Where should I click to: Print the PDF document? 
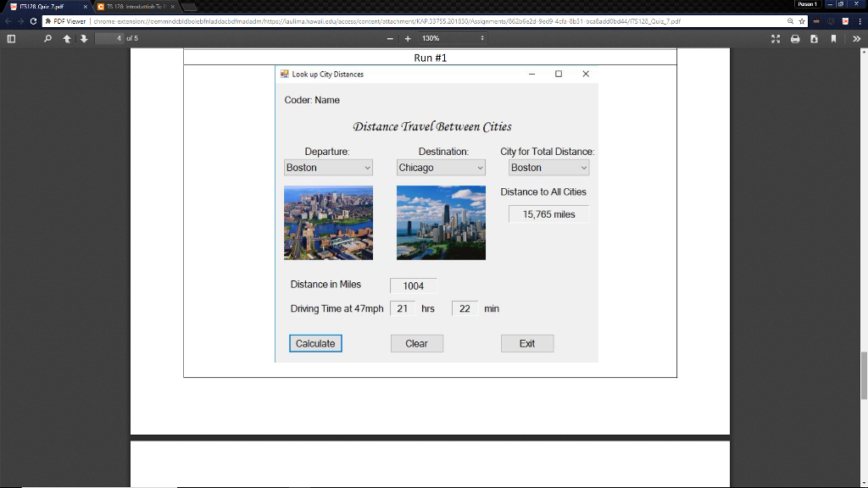tap(795, 38)
